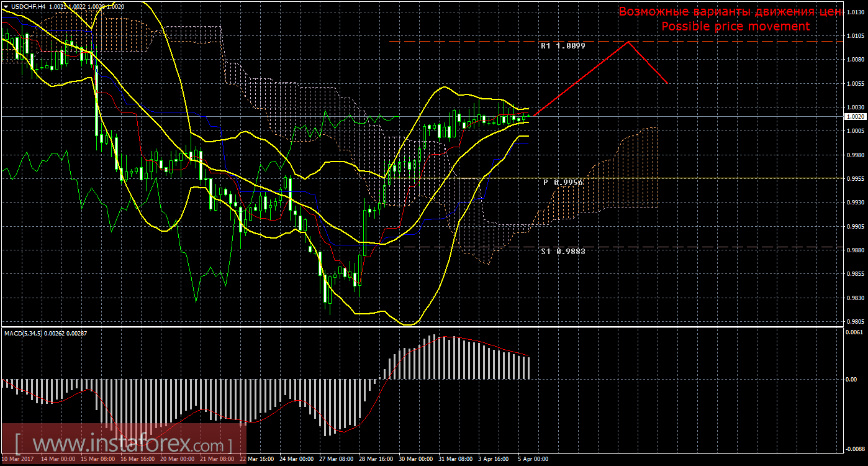This screenshot has width=868, height=466.
Task: Click the 0.0061 value on MACD scale
Action: (855, 333)
